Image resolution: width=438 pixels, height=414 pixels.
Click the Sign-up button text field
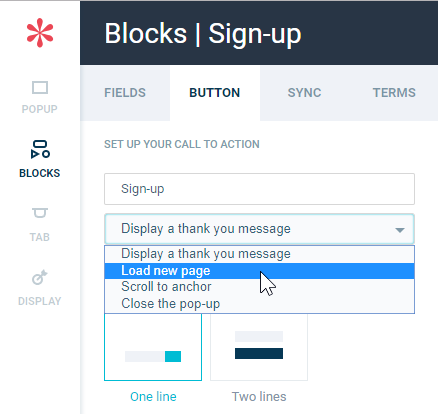tap(259, 189)
